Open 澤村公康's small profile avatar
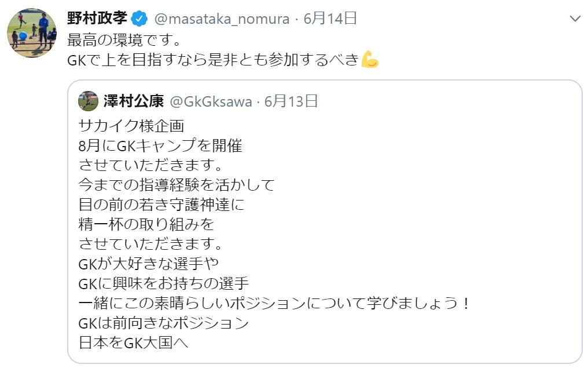588x368 pixels. pos(88,101)
